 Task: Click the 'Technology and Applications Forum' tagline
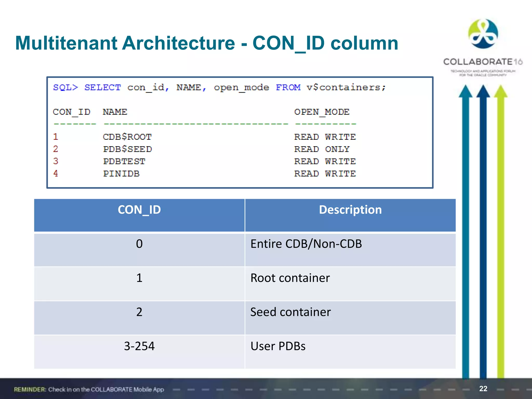(483, 73)
